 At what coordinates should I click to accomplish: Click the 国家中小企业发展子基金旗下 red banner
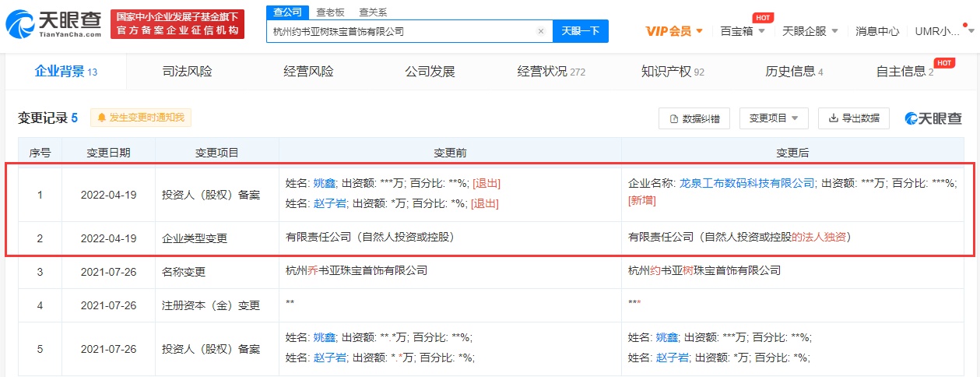pyautogui.click(x=177, y=24)
